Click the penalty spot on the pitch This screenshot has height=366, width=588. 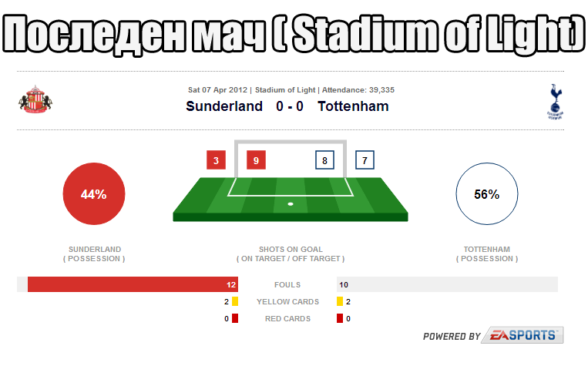(291, 204)
